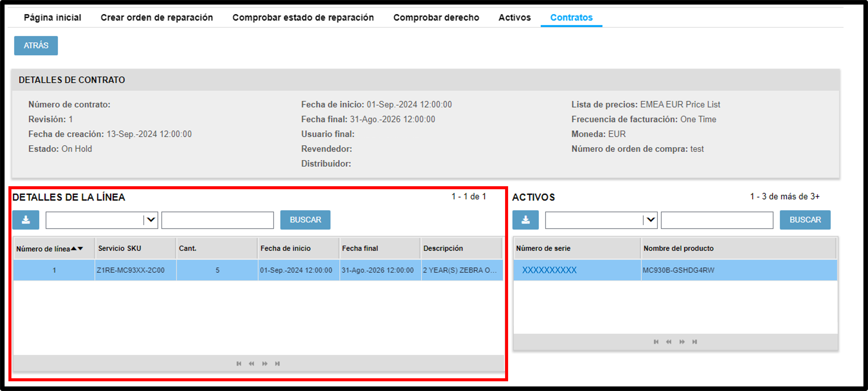Go to last page in Activos pager
Viewport: 868px width, 391px height.
tap(695, 342)
